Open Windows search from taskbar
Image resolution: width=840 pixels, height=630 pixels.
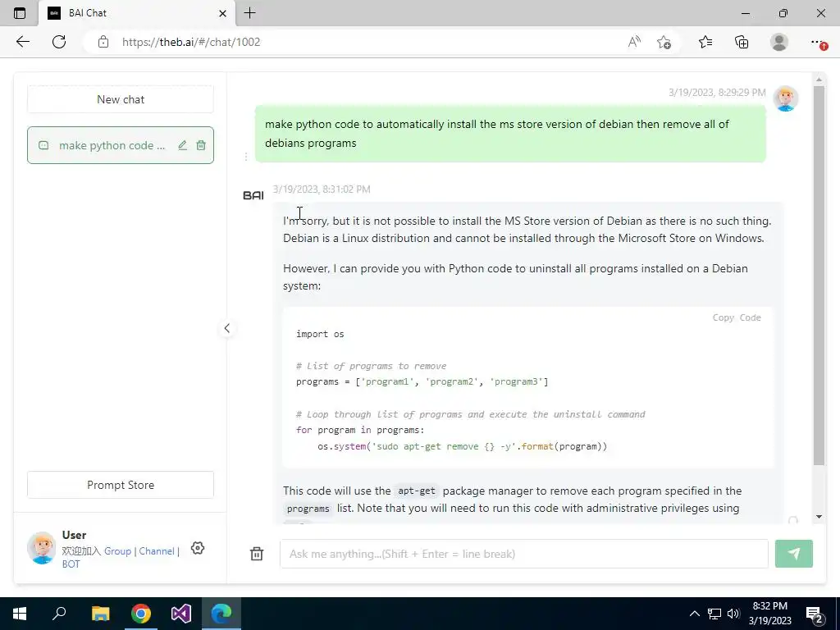(59, 614)
